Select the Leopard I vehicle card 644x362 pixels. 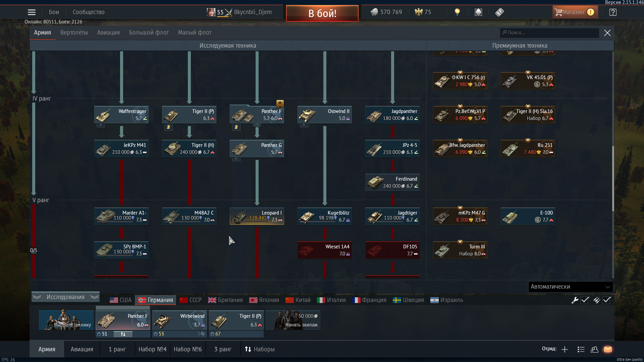(x=257, y=216)
